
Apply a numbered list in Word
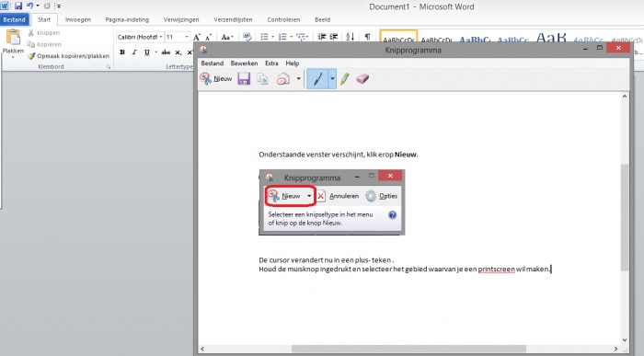tap(282, 37)
